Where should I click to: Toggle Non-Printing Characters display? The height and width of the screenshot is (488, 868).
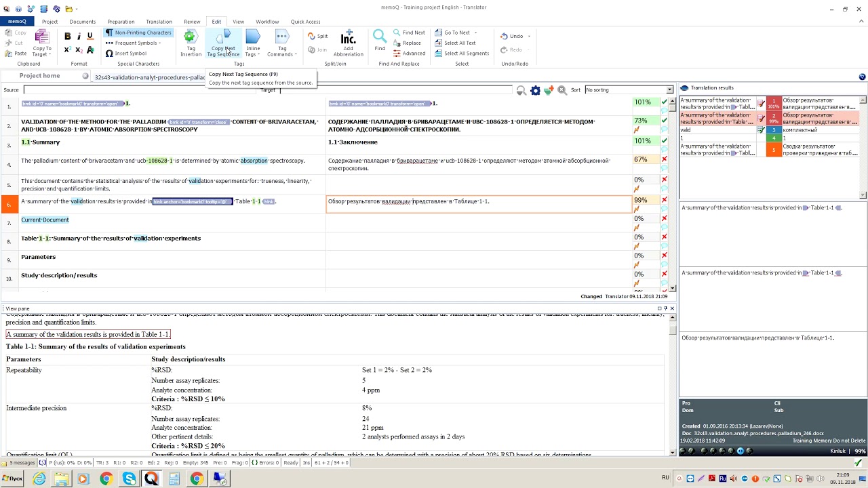click(138, 33)
